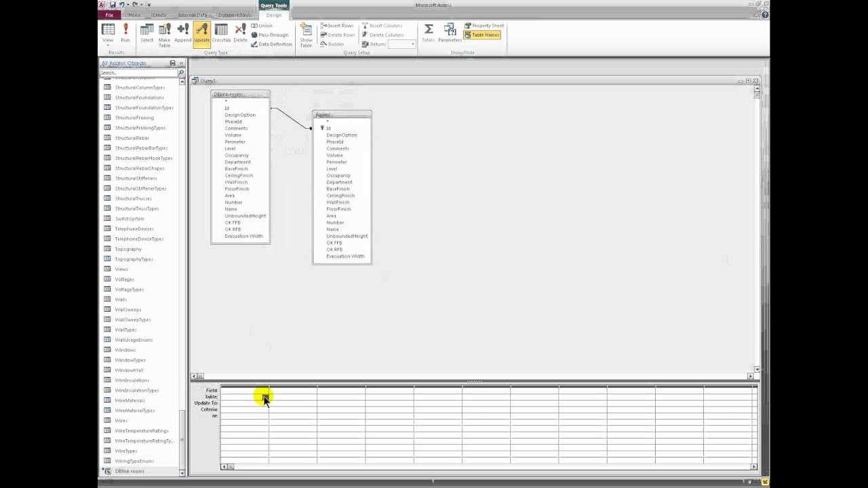Click the Insert Columns button
This screenshot has height=488, width=868.
(382, 26)
